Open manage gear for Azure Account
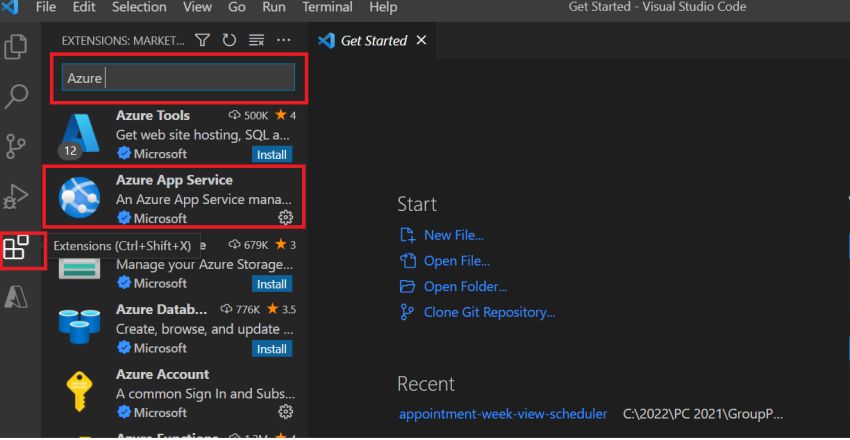 [285, 412]
